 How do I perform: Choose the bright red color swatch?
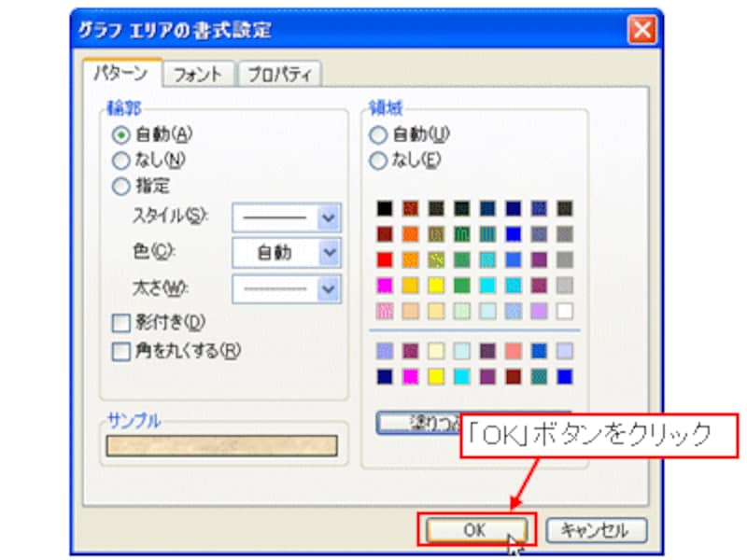(x=383, y=259)
